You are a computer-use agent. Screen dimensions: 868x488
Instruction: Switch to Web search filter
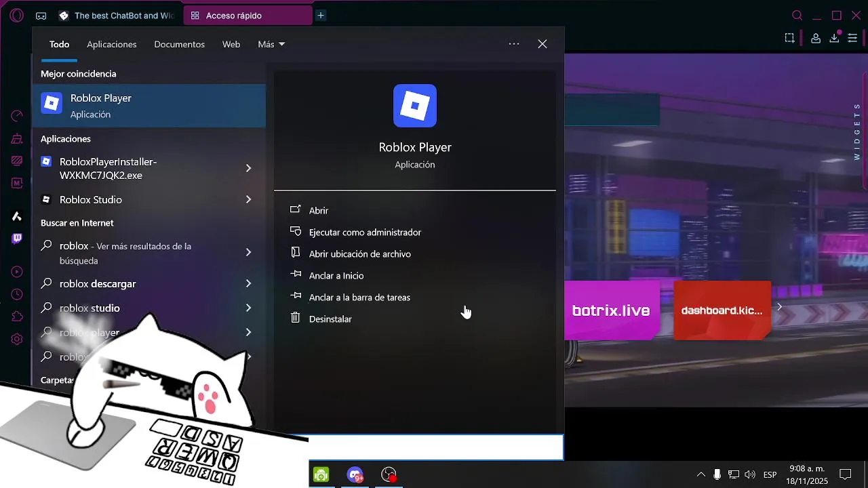231,44
